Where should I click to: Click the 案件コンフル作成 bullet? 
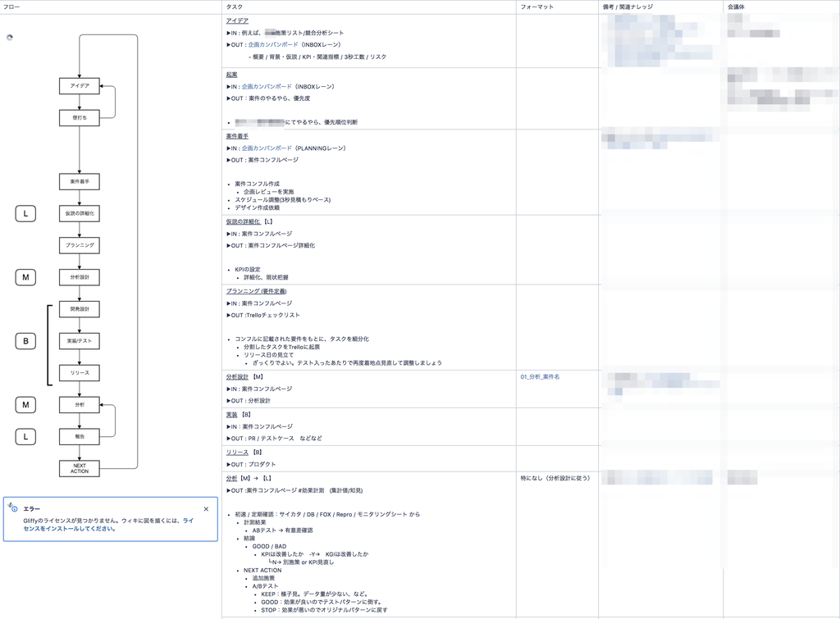(x=257, y=184)
